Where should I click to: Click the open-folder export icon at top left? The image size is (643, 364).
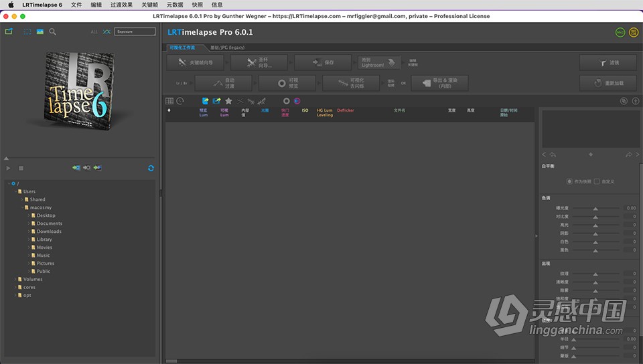pos(9,31)
